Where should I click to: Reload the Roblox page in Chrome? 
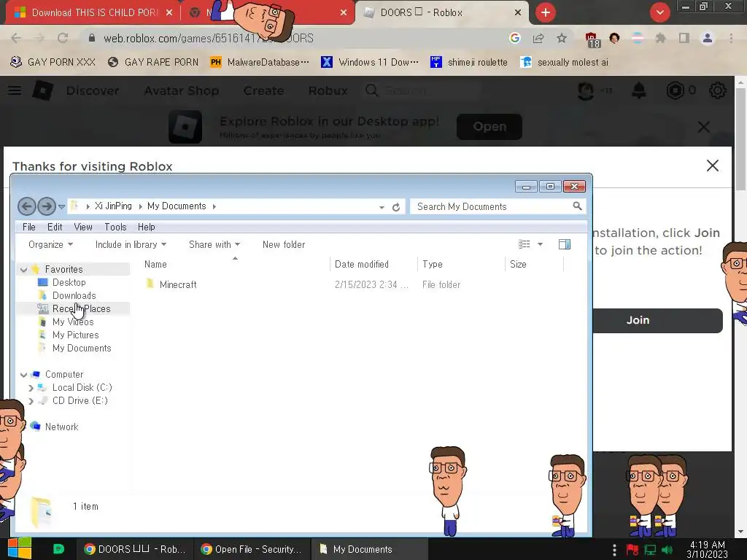pyautogui.click(x=63, y=38)
